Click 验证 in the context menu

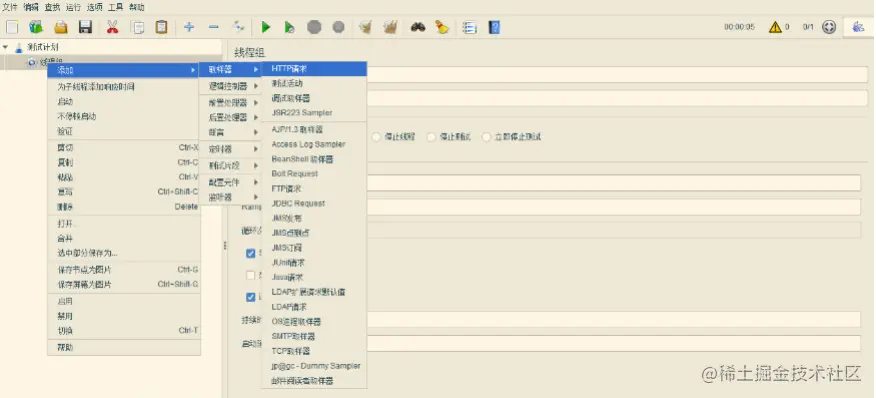pos(124,131)
